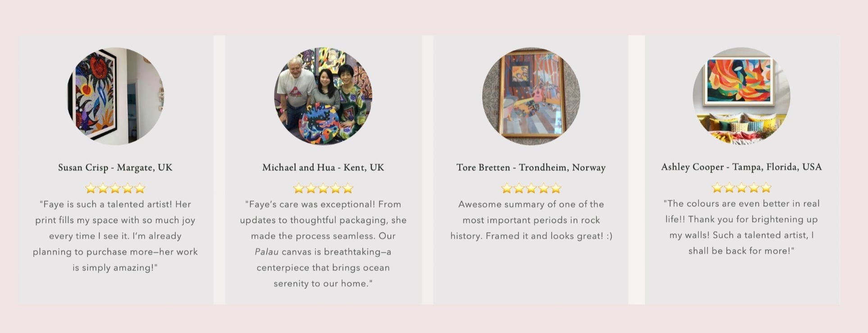Click the "colours are even better" review text
This screenshot has width=868, height=333.
click(741, 227)
